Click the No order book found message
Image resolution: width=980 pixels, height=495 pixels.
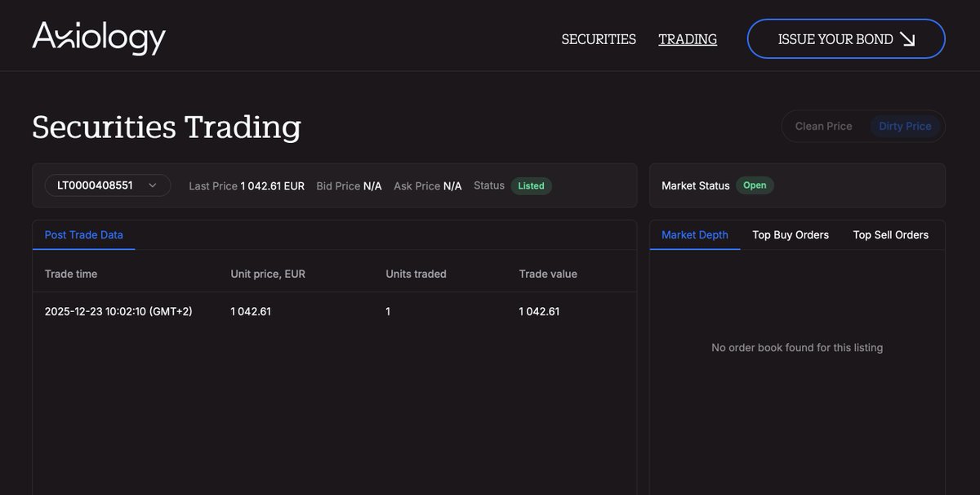tap(797, 347)
